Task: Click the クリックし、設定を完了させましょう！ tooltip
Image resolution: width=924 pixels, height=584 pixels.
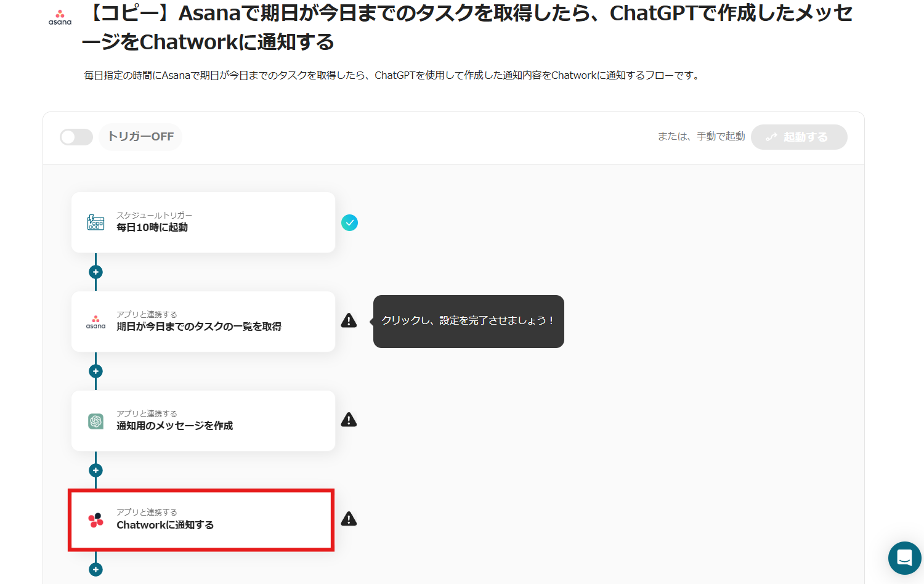Action: [x=469, y=321]
